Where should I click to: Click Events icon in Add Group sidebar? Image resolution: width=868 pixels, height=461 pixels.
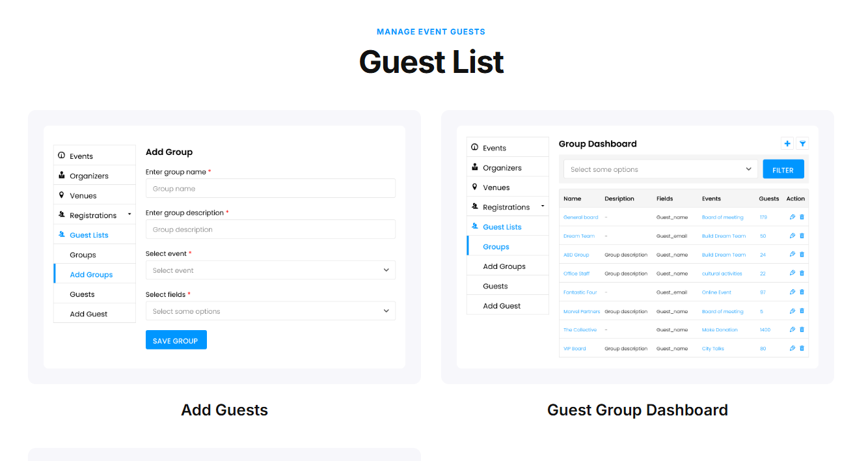pos(62,156)
